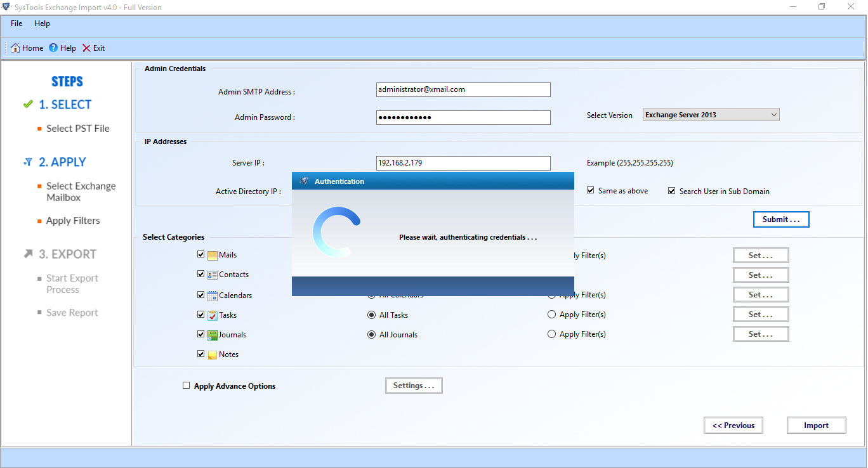The width and height of the screenshot is (868, 468).
Task: Click the Set button in Tasks row
Action: tap(761, 315)
